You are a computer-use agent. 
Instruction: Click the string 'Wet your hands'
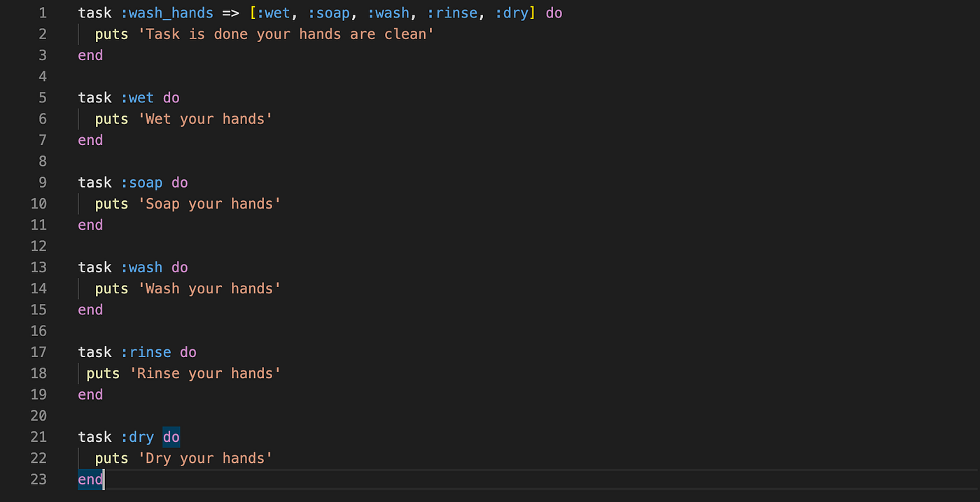tap(206, 118)
